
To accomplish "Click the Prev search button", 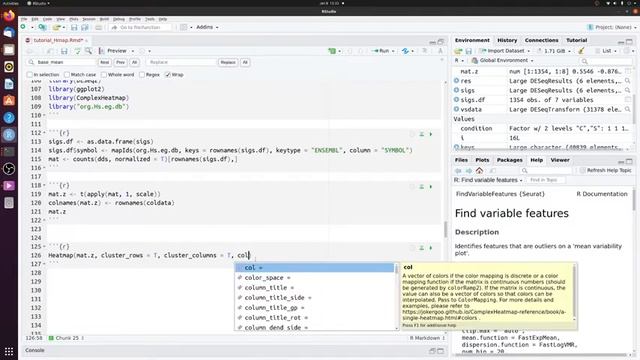I will coord(120,62).
